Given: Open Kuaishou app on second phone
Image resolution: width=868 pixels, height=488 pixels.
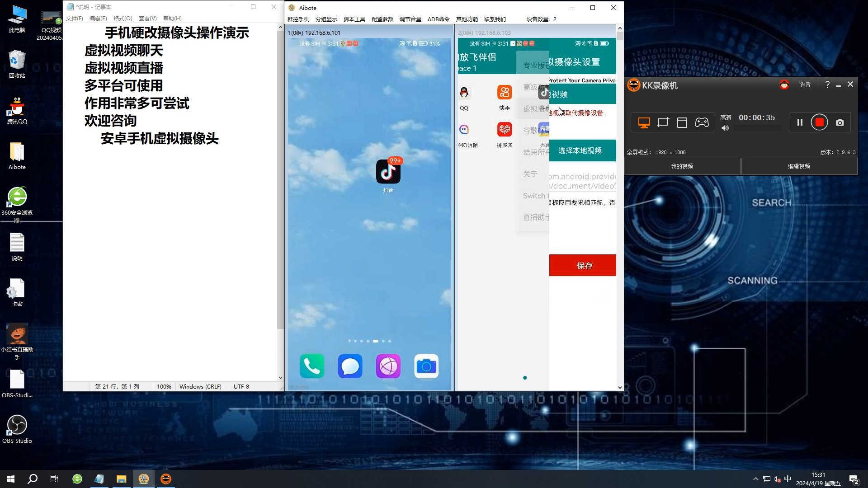Looking at the screenshot, I should point(505,92).
